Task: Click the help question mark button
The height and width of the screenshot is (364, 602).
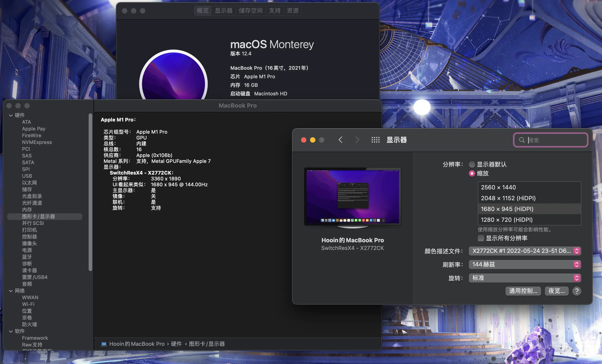Action: [x=577, y=291]
